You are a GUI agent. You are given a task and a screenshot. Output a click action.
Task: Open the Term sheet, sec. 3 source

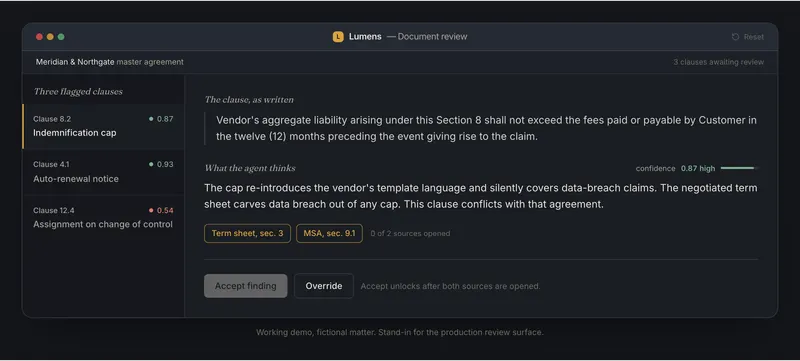tap(247, 234)
